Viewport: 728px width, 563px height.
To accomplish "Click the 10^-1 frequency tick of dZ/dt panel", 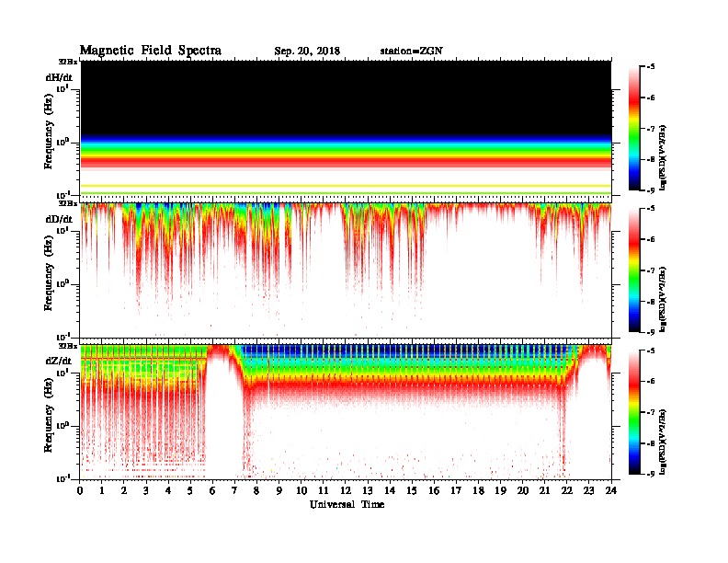I will coord(63,478).
